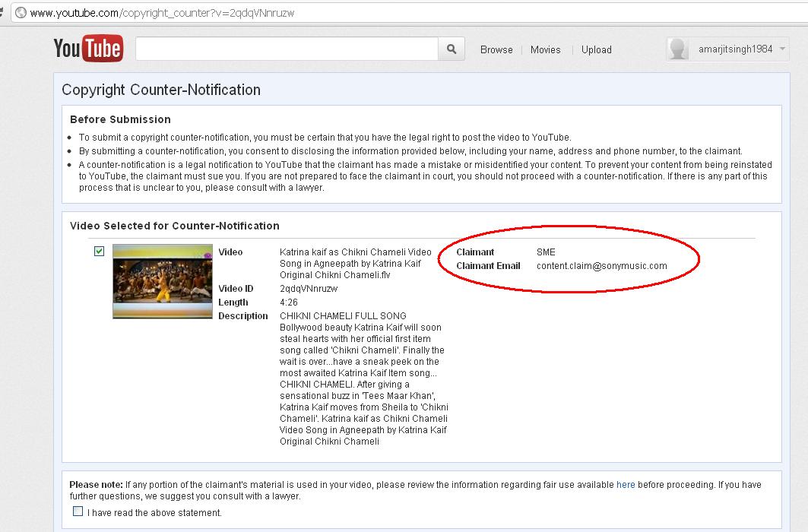Click the 'Please note:' bold text
This screenshot has height=532, width=808.
click(97, 485)
